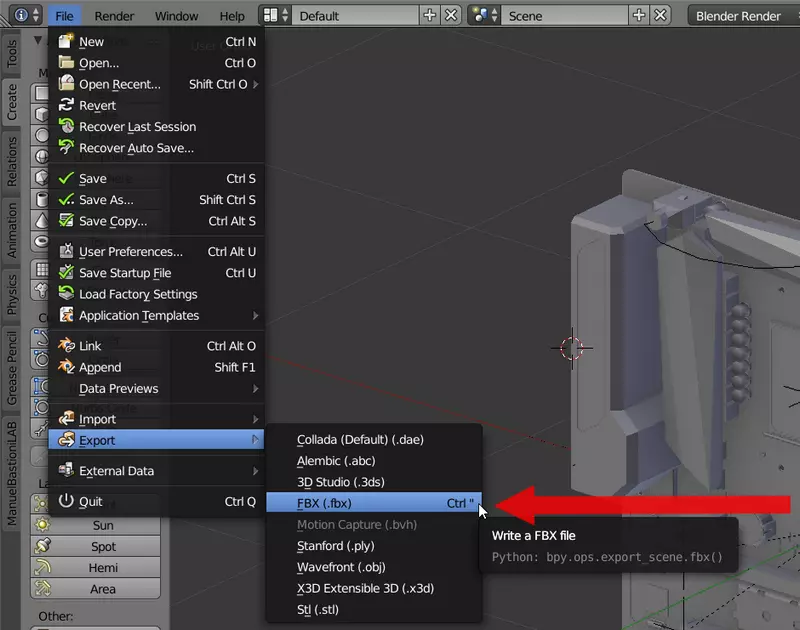The image size is (800, 630).
Task: Delete the Default screen layout with X
Action: click(452, 16)
